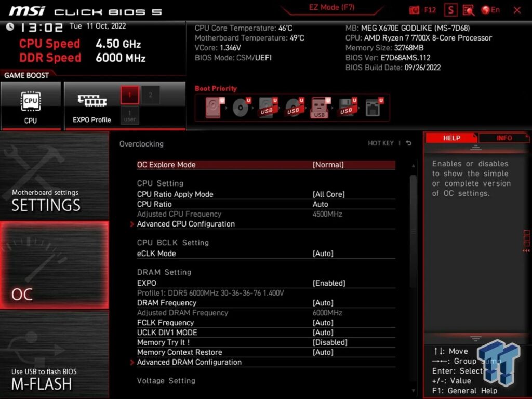Open the BIOS search magnifier icon
Viewport: 532px width, 399px height.
tap(469, 10)
